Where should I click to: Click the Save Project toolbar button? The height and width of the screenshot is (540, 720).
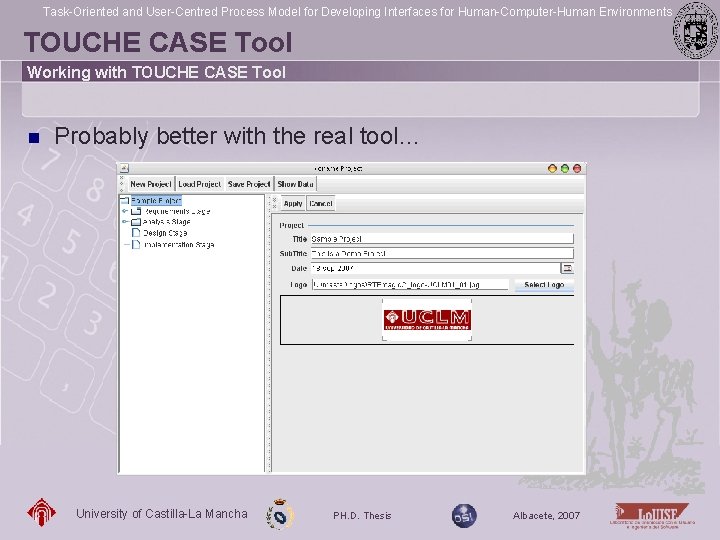(x=249, y=184)
